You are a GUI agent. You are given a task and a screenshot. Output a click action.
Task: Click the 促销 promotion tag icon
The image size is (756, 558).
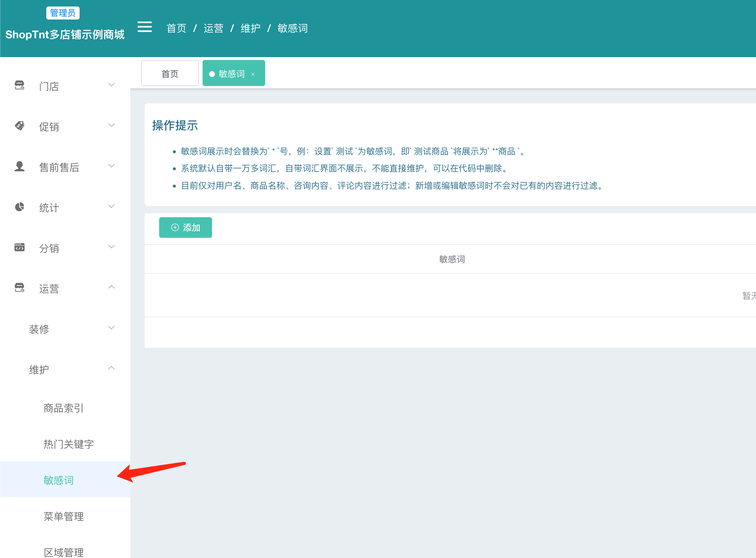20,126
